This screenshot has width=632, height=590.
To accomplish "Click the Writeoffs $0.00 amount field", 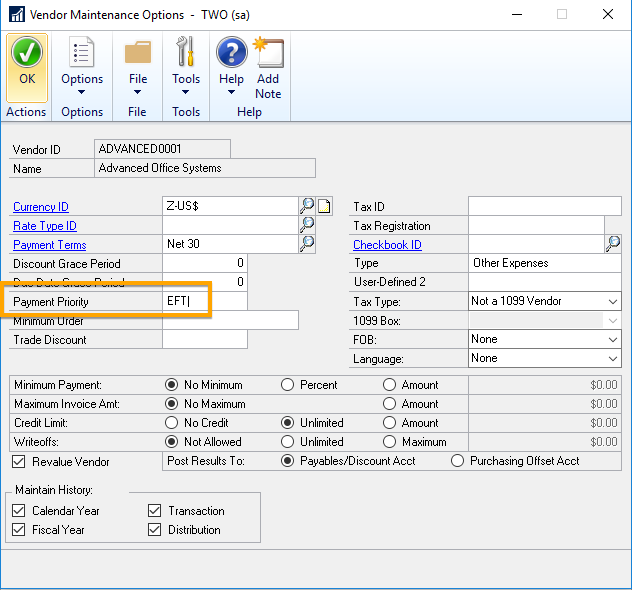I will coord(545,442).
